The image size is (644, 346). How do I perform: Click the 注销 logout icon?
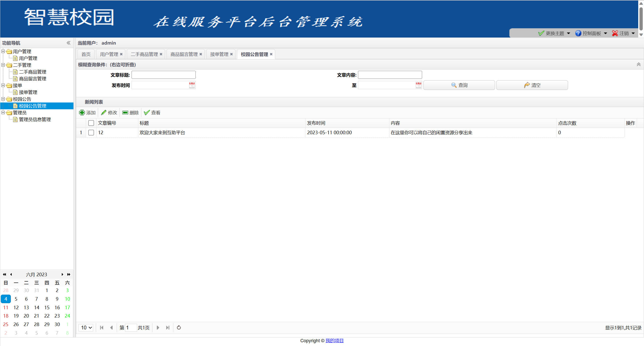click(x=615, y=33)
